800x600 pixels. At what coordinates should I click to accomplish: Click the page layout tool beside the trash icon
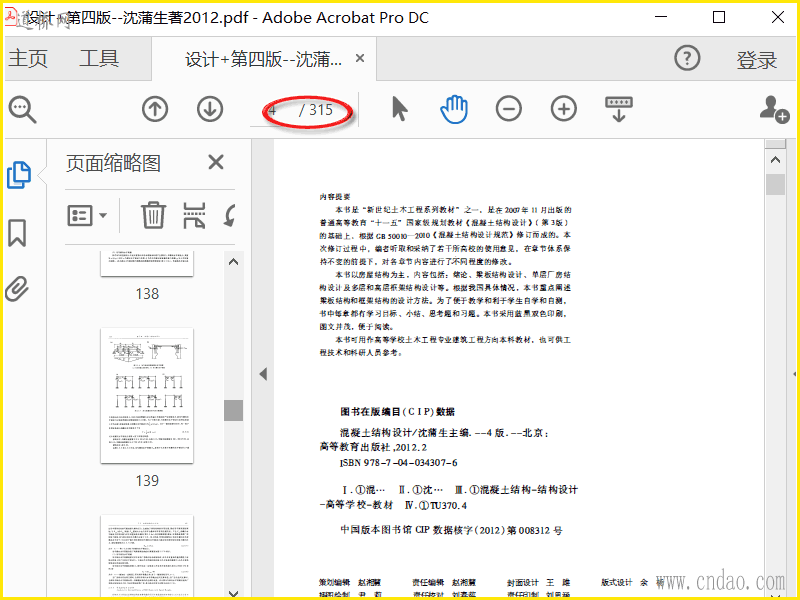coord(194,215)
